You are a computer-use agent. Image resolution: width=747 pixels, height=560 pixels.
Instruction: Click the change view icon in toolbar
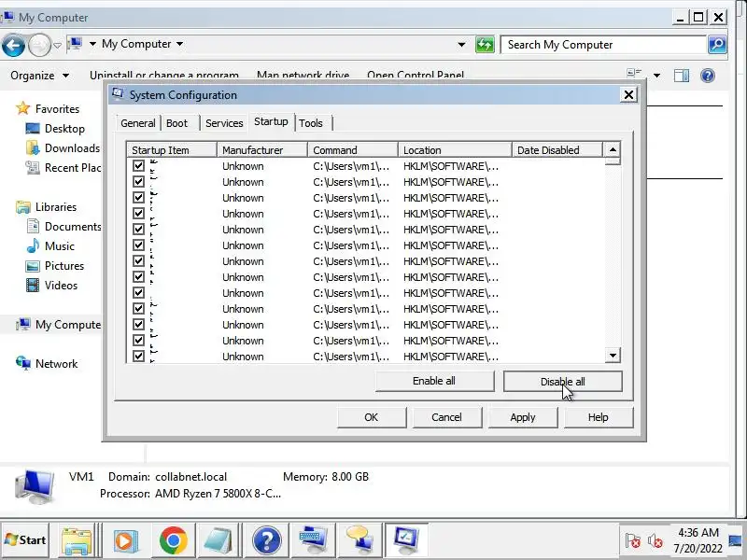[634, 74]
